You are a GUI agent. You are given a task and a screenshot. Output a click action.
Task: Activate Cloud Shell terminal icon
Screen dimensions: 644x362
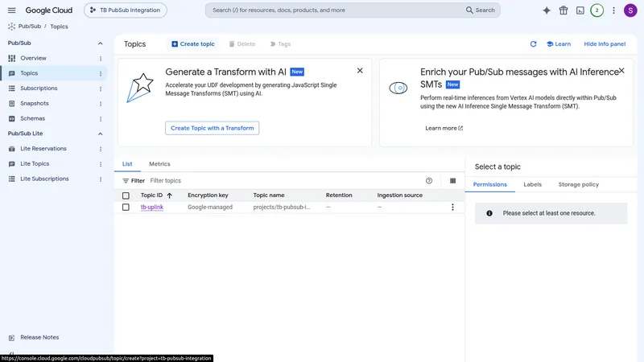click(x=580, y=10)
